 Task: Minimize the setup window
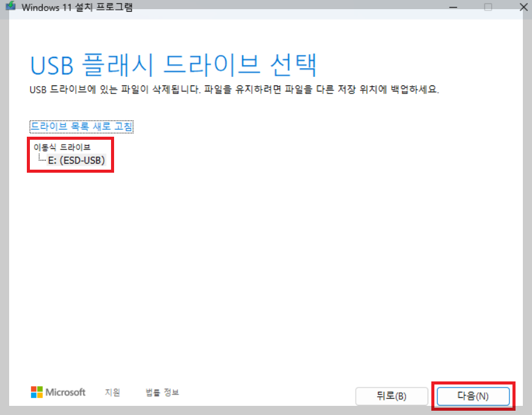pyautogui.click(x=453, y=7)
